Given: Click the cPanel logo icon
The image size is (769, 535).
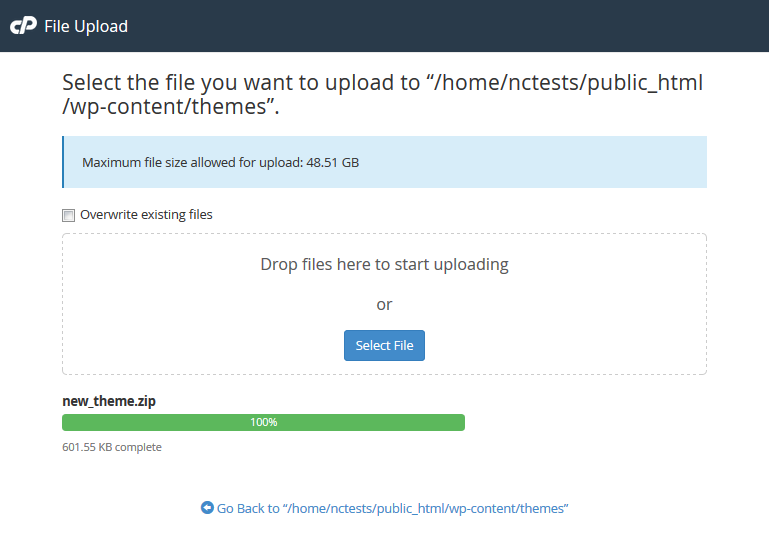Looking at the screenshot, I should 23,26.
